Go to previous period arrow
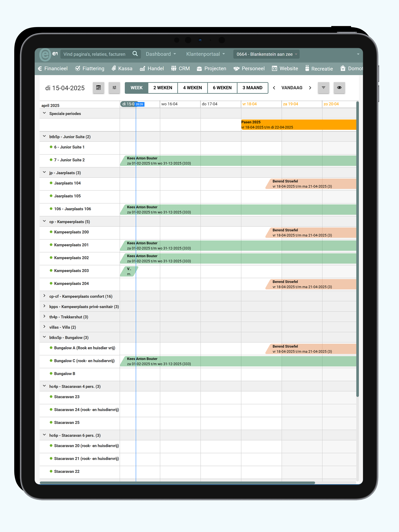399x532 pixels. [274, 88]
